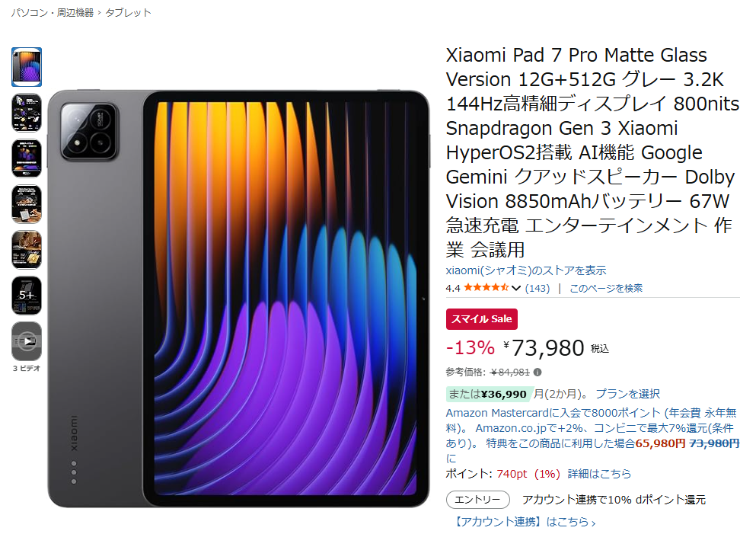Expand the star rating dropdown chevron
The height and width of the screenshot is (534, 756).
[516, 288]
